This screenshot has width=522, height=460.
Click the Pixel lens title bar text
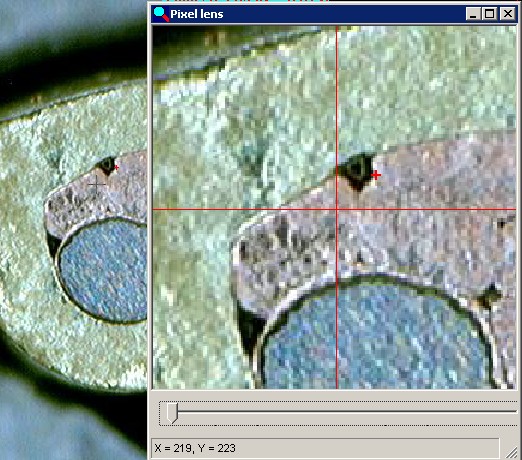coord(197,14)
